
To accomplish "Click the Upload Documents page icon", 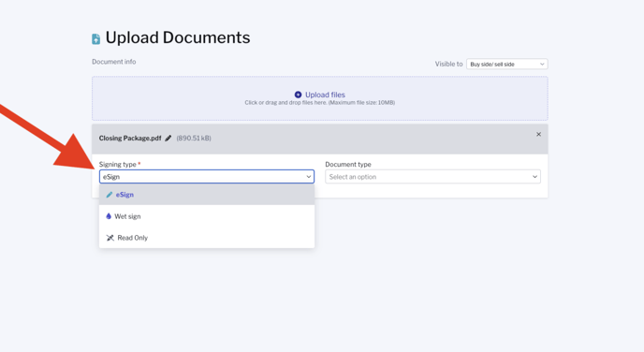I will 96,39.
